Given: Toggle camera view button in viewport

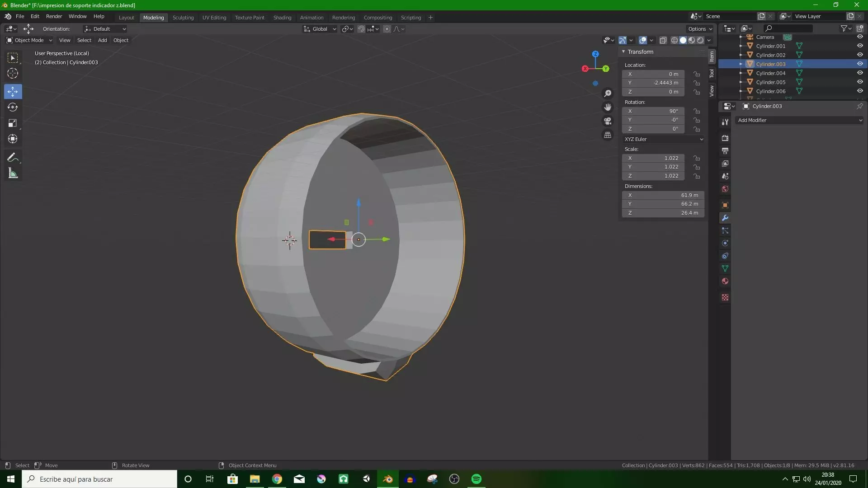Looking at the screenshot, I should click(x=608, y=121).
